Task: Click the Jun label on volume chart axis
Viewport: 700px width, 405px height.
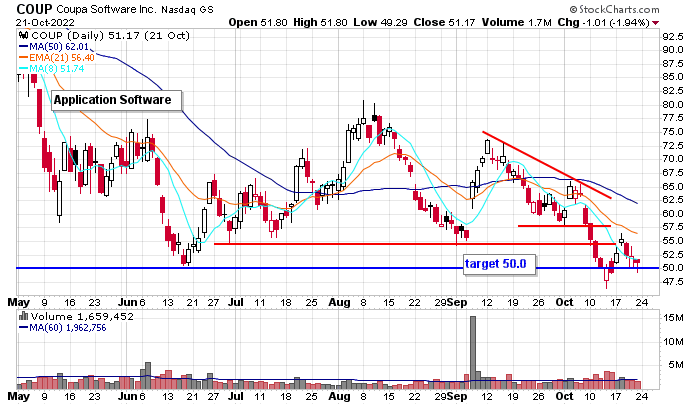Action: (127, 397)
